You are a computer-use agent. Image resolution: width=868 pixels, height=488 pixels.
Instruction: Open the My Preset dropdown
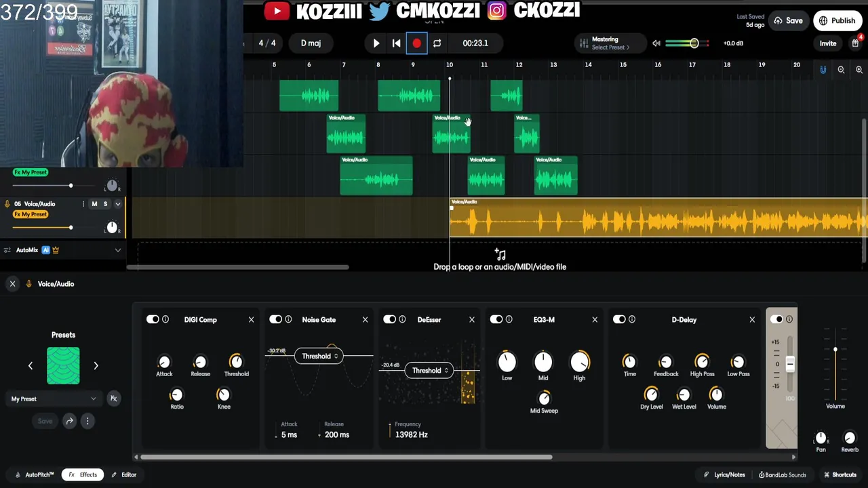pos(54,399)
